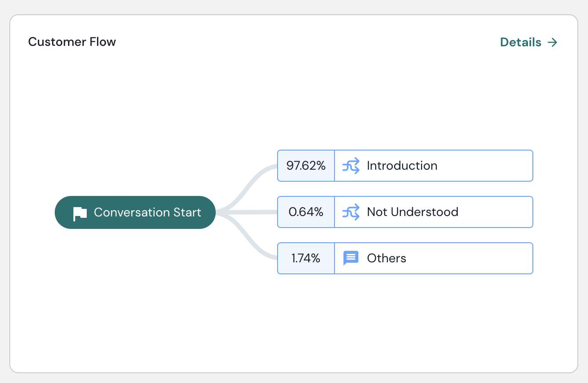Screen dimensions: 588x383
Task: Click the Others label text
Action: (387, 258)
